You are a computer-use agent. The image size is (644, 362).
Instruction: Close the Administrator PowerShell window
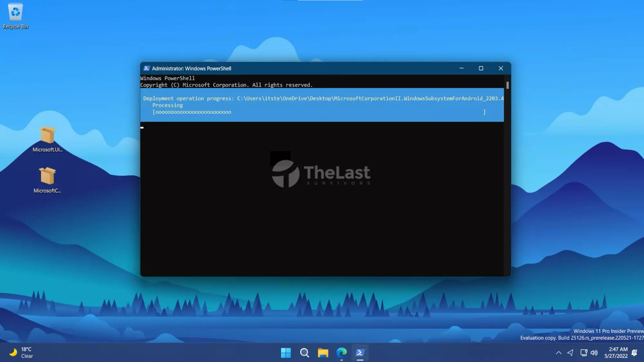(x=501, y=68)
